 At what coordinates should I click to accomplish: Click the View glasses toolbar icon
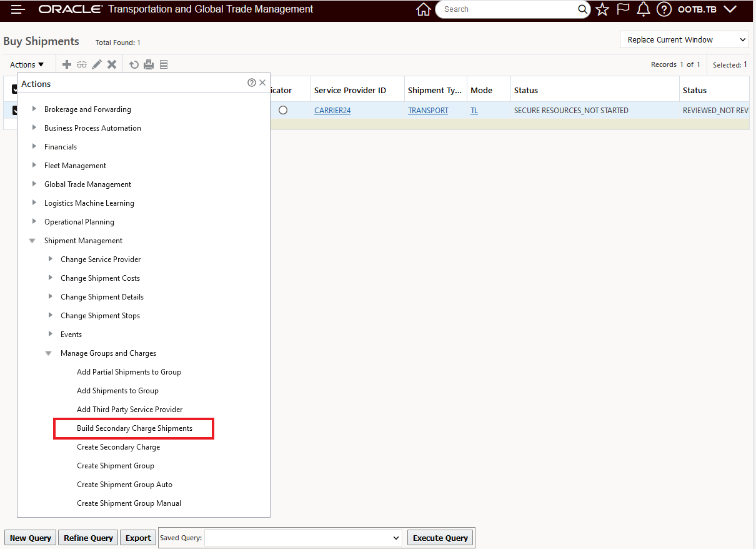(82, 64)
